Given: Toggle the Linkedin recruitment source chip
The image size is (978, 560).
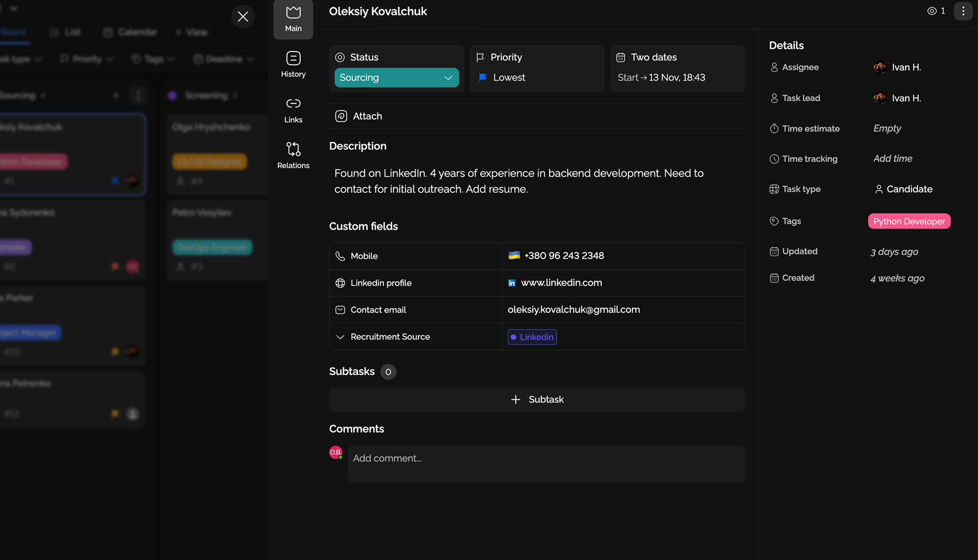Looking at the screenshot, I should pos(532,337).
